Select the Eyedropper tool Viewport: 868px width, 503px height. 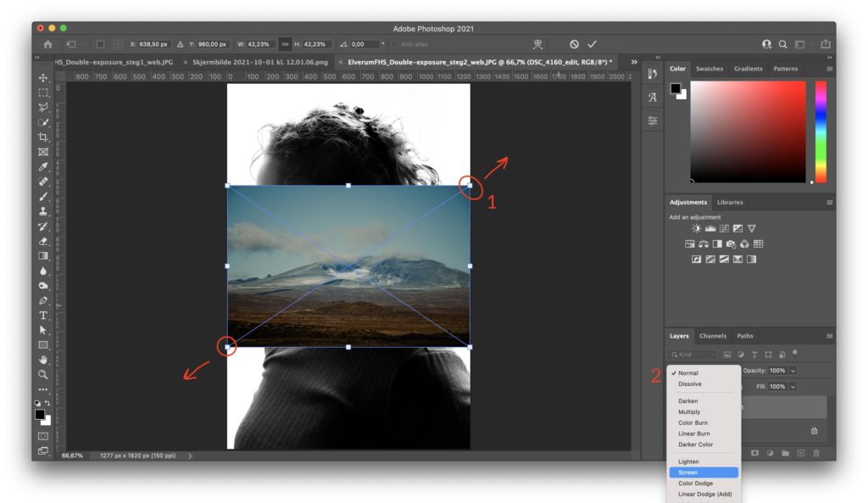(x=43, y=167)
